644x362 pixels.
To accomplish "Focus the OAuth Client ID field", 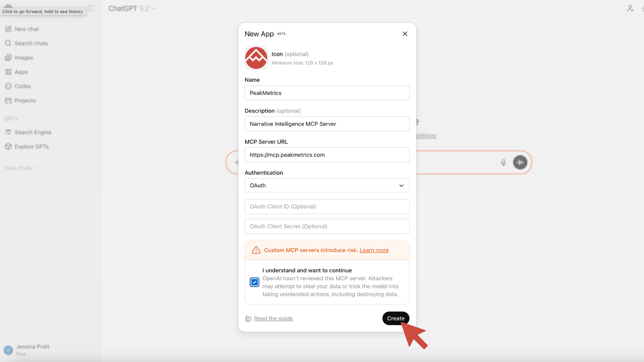I will 327,206.
